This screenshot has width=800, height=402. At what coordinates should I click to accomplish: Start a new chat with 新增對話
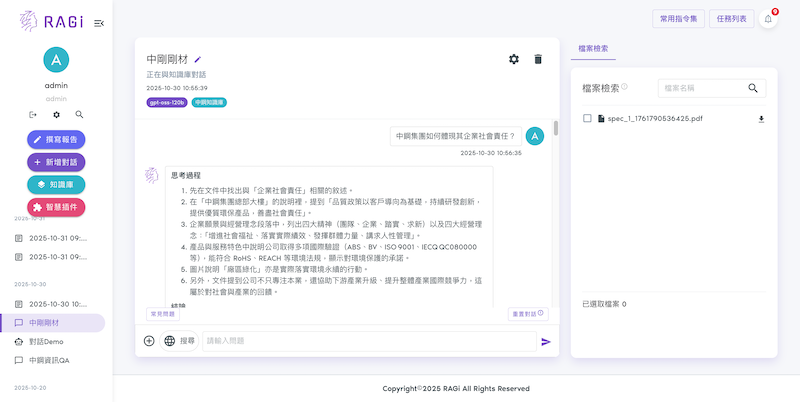point(56,162)
